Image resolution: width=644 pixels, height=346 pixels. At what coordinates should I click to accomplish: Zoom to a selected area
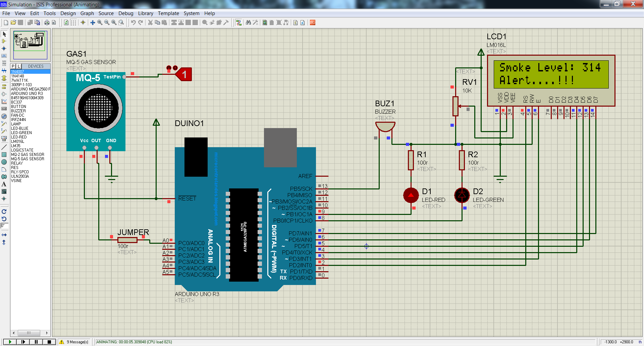tap(121, 22)
